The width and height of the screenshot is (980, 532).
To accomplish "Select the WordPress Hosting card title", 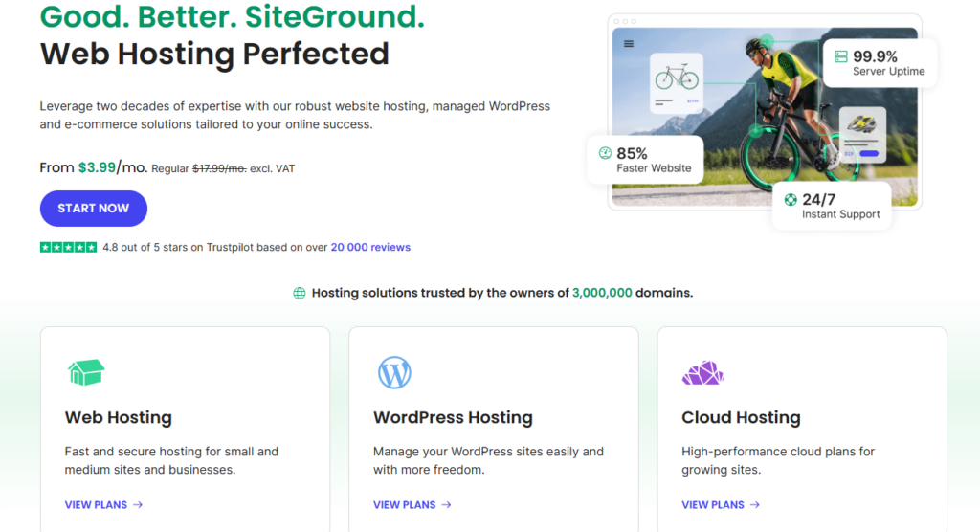I will click(x=453, y=417).
